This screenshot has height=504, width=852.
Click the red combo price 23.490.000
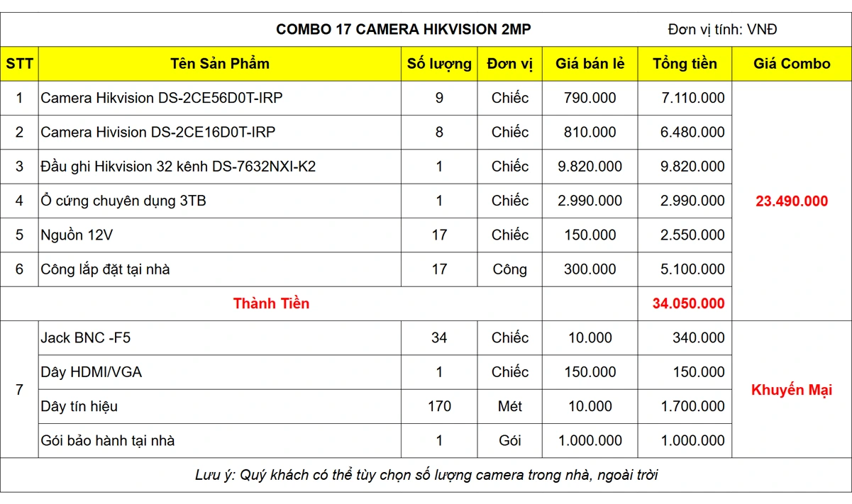[x=792, y=201]
